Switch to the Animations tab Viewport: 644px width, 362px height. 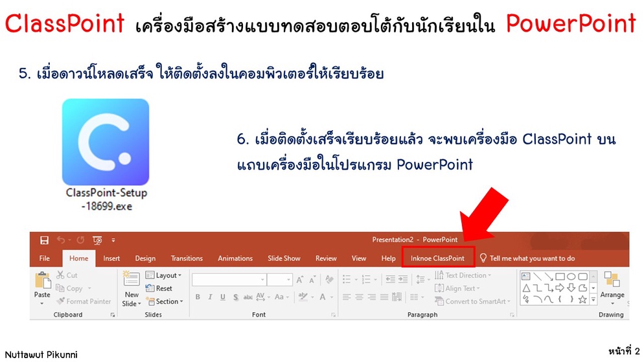tap(235, 258)
